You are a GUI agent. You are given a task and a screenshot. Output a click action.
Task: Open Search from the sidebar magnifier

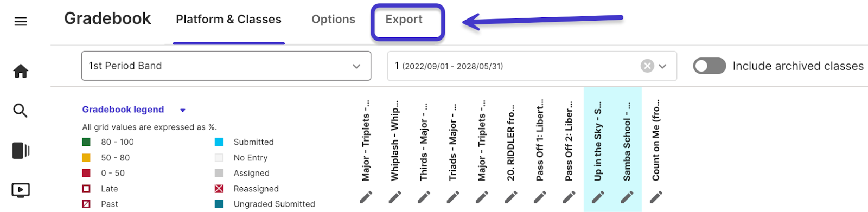coord(21,111)
